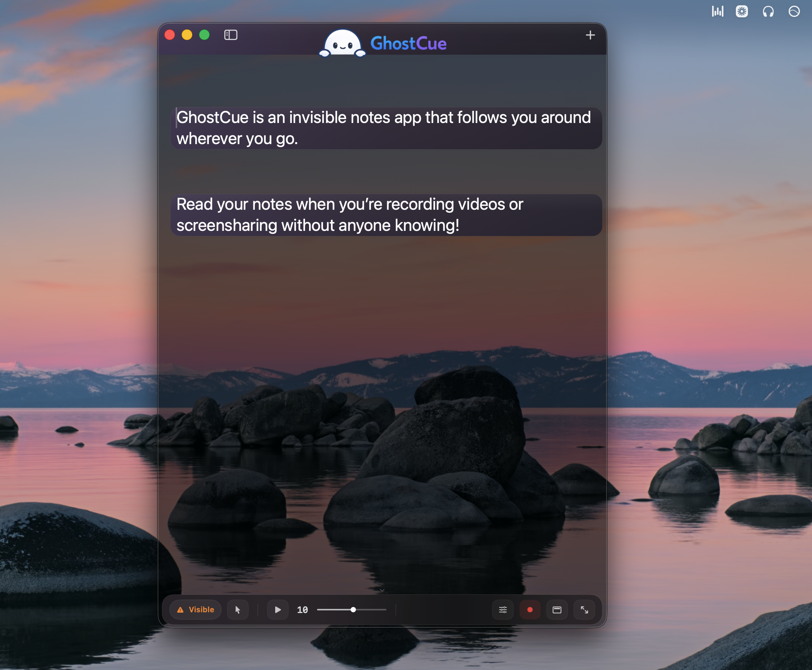Maximize the GhostCue window with green button
The image size is (812, 670).
tap(204, 35)
